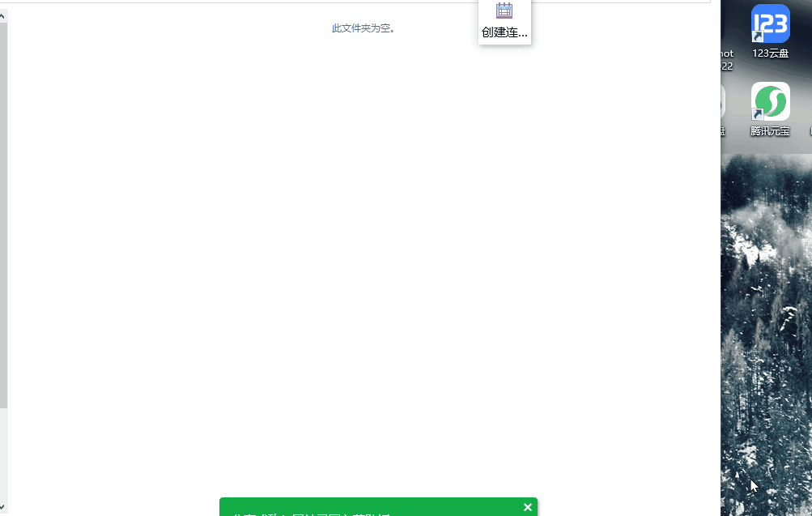812x516 pixels.
Task: Click the scrollbar track below the thumb
Action: point(3,455)
